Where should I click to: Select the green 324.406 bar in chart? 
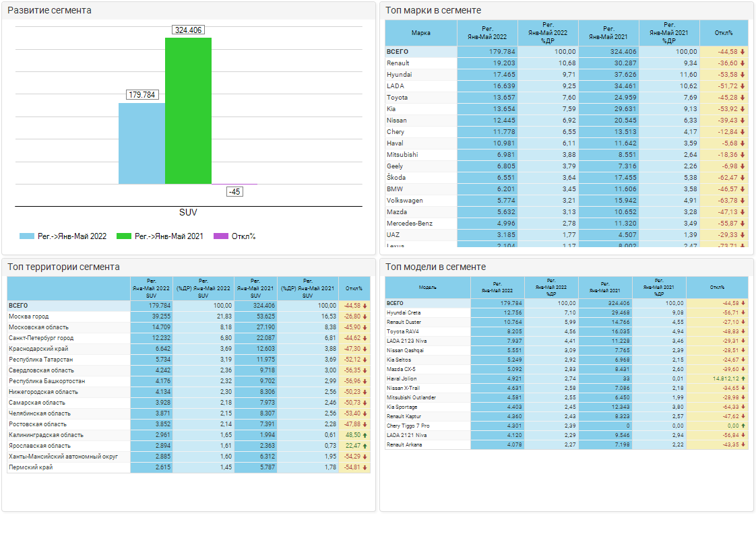[189, 111]
